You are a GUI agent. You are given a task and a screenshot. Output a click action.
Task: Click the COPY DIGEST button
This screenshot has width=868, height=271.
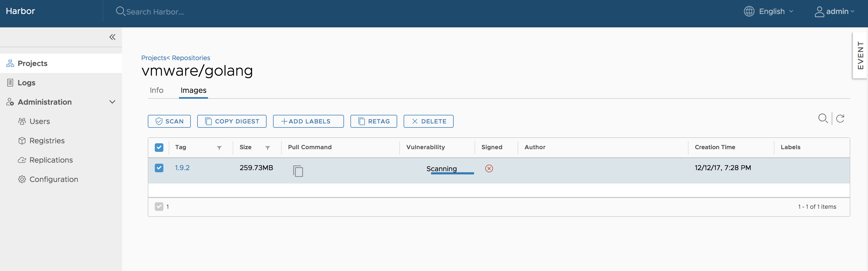click(x=232, y=121)
